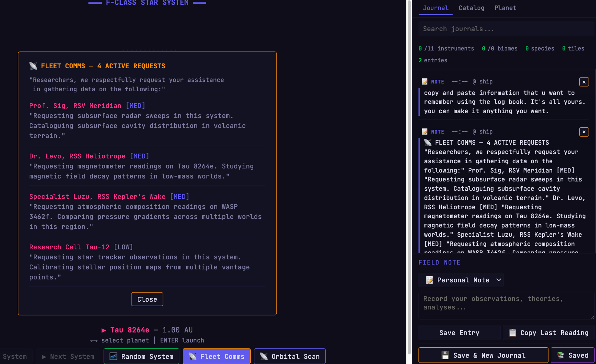Click the Save Entry button
Screen dimensions: 596x364
[x=459, y=333]
